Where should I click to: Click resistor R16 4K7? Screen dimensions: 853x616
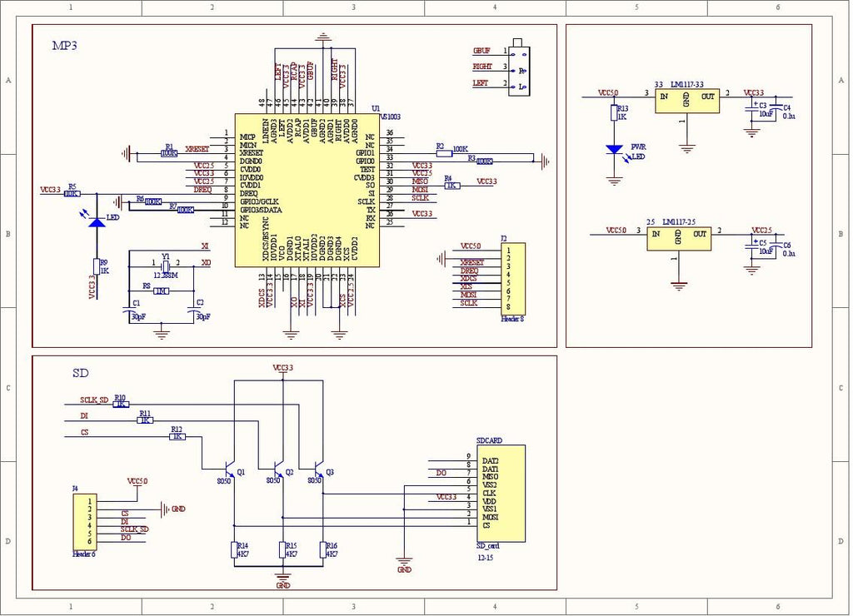[x=322, y=549]
